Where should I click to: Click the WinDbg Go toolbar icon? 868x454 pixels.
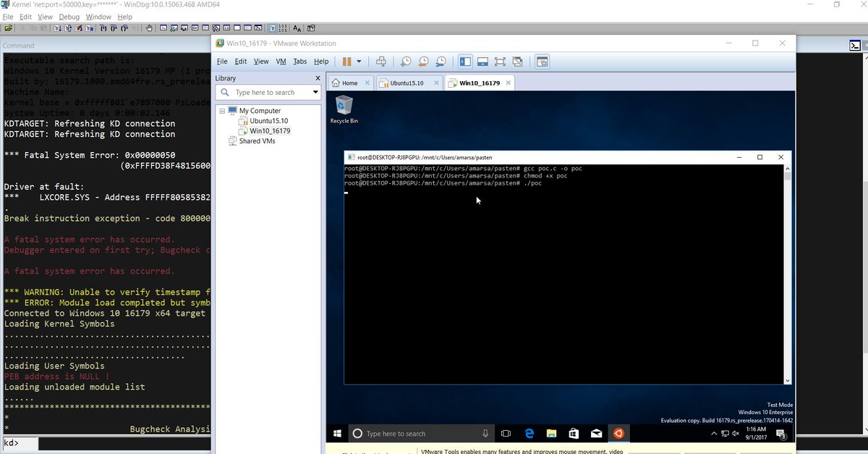tap(56, 28)
